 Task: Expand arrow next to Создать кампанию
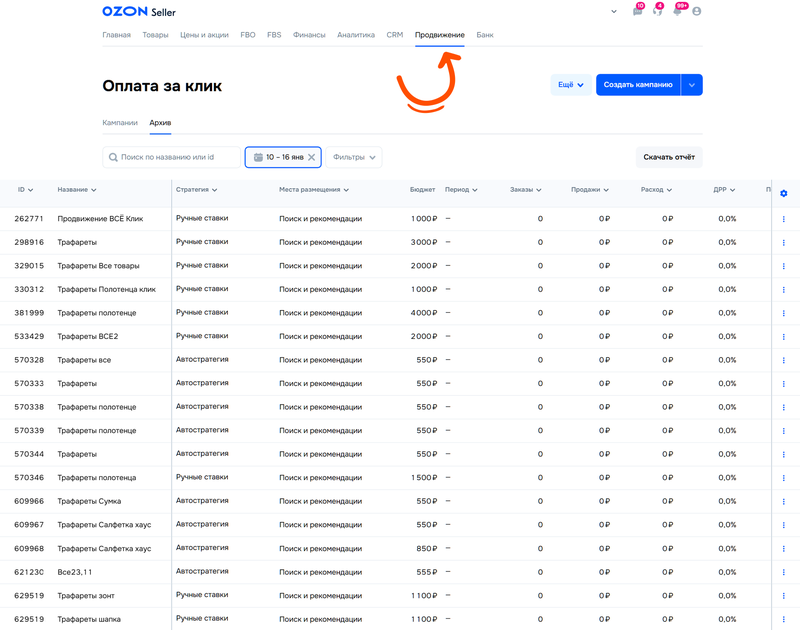click(692, 85)
